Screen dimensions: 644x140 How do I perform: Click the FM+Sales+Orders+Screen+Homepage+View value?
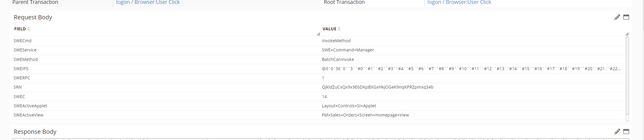365,115
